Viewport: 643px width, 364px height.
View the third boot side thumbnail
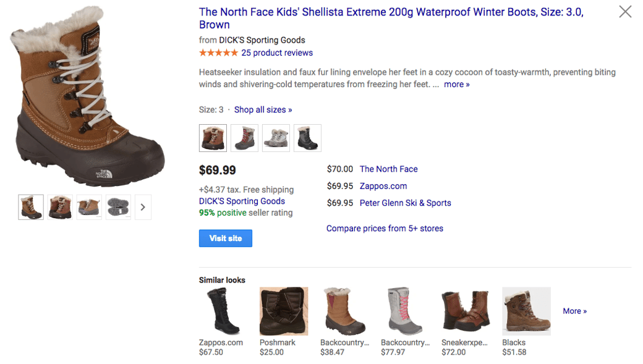pos(89,207)
